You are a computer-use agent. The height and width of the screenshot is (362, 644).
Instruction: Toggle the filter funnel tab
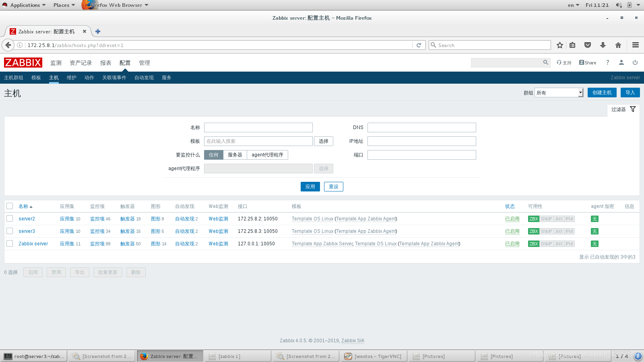tap(623, 109)
